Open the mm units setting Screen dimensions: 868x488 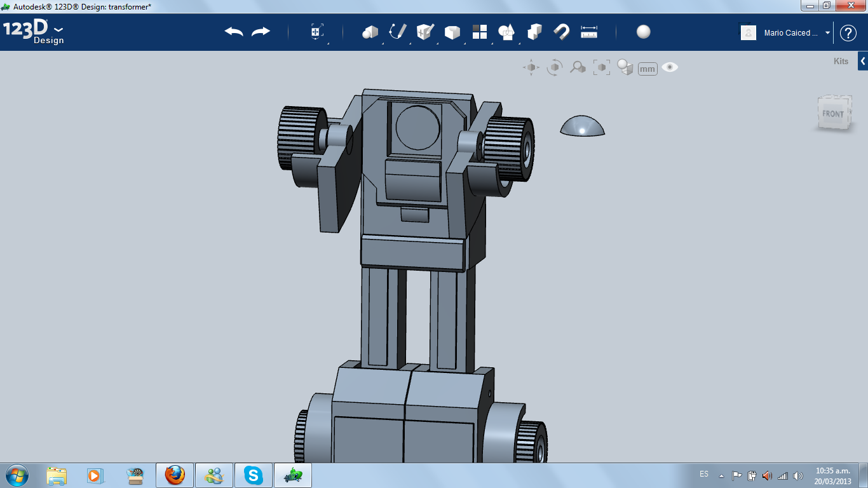point(648,69)
